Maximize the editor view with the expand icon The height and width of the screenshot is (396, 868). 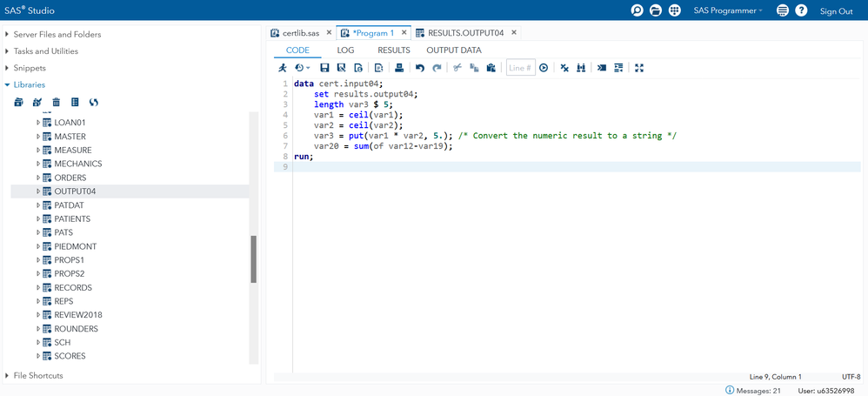tap(639, 68)
